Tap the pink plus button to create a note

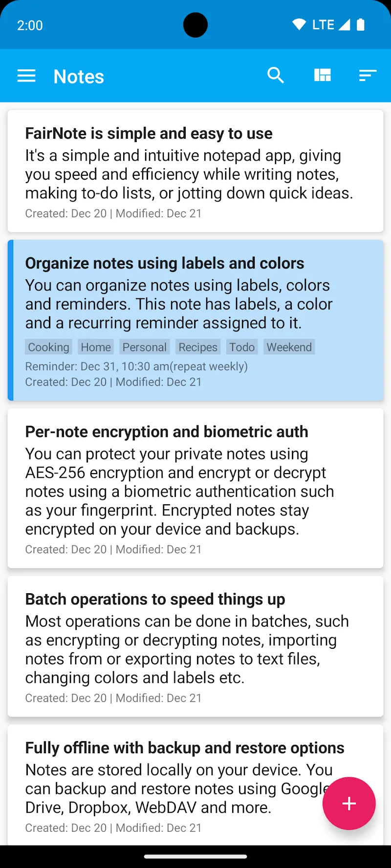point(348,804)
